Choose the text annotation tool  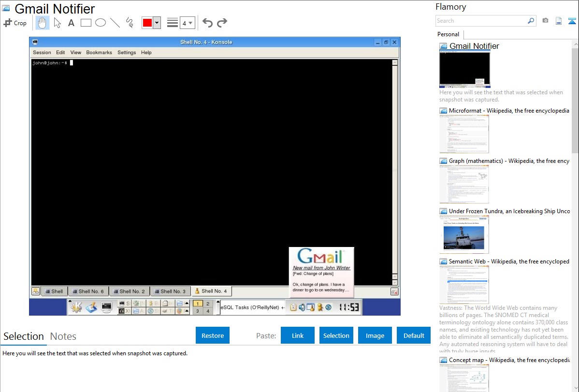[x=71, y=23]
